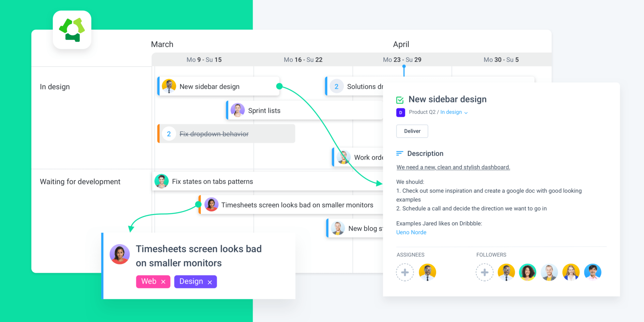The image size is (644, 322).
Task: Click the avatar on the Sprint lists task bar
Action: (x=237, y=110)
